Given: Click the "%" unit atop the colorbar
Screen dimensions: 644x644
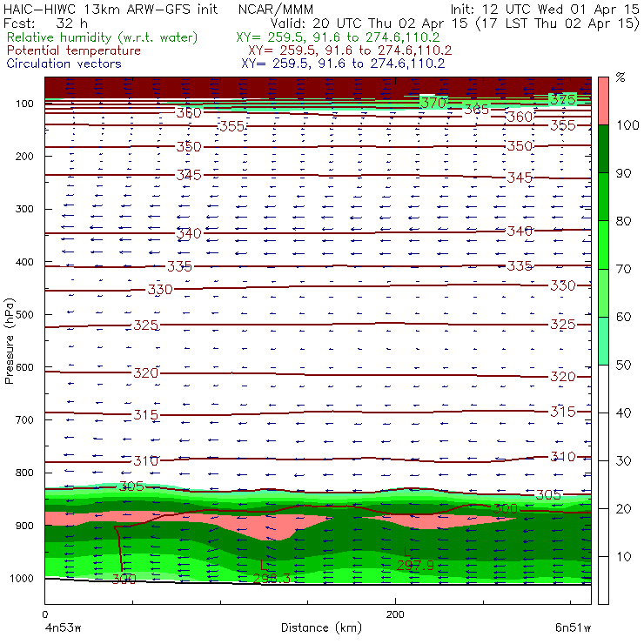Looking at the screenshot, I should 621,77.
